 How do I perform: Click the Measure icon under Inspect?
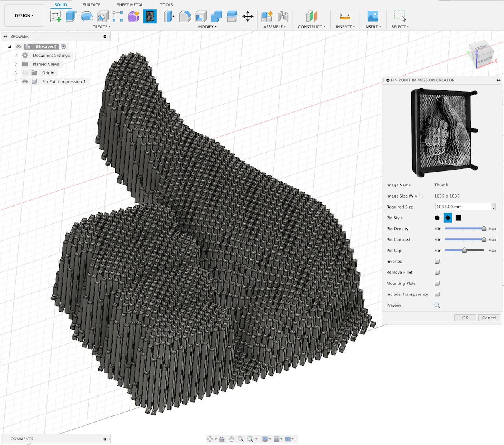click(345, 17)
